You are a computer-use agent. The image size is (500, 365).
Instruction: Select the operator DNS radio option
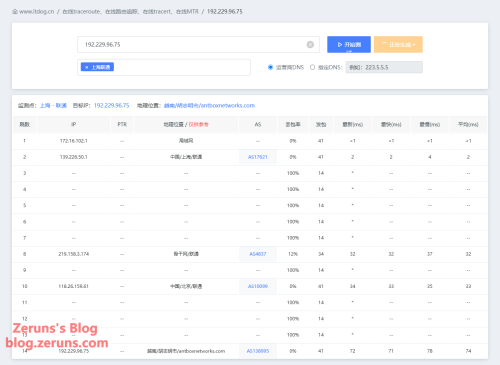click(x=270, y=67)
